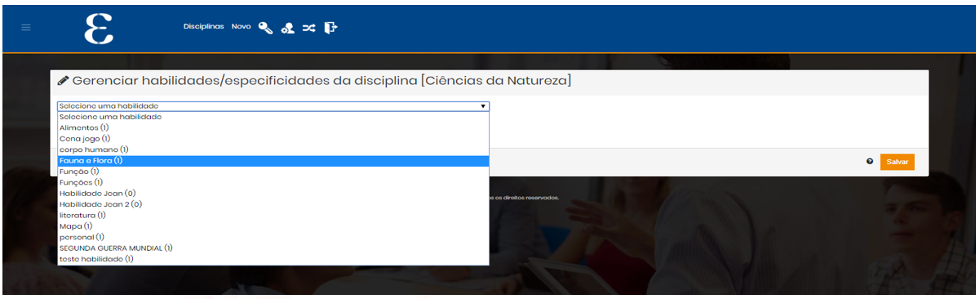Viewport: 980px width, 299px height.
Task: Click the orange Salvar button
Action: [x=897, y=162]
